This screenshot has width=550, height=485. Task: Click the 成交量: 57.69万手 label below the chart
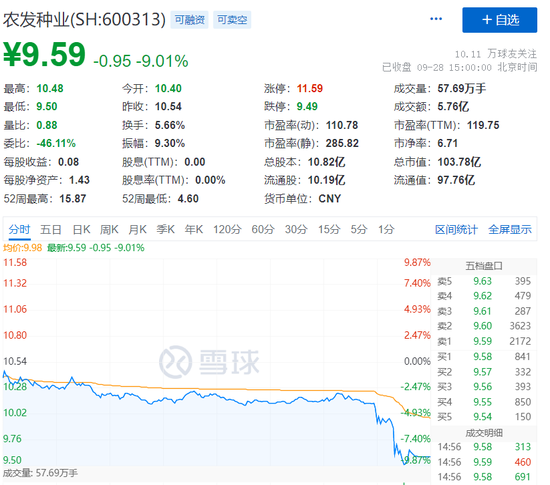[40, 473]
